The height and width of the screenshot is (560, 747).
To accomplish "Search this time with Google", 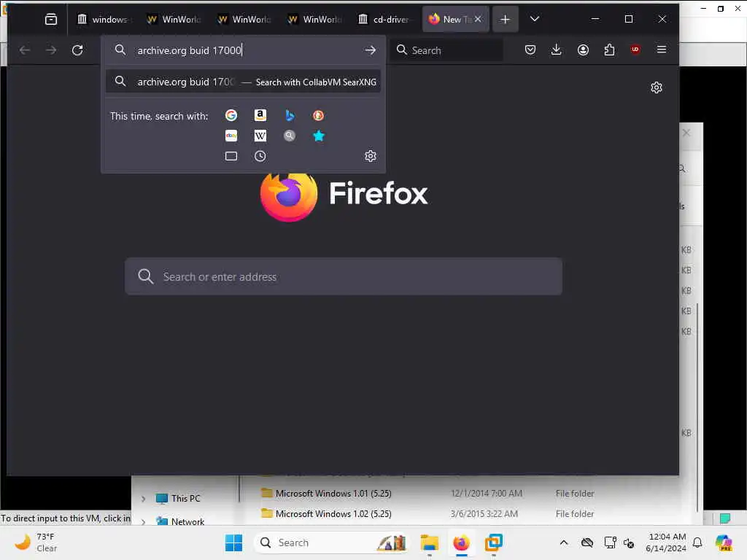I will click(x=231, y=115).
